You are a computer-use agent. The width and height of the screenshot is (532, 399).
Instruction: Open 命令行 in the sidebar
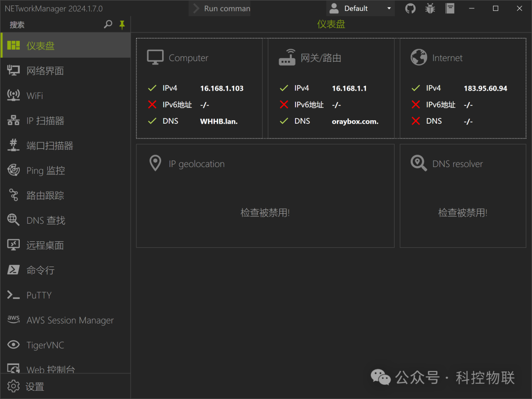(66, 270)
